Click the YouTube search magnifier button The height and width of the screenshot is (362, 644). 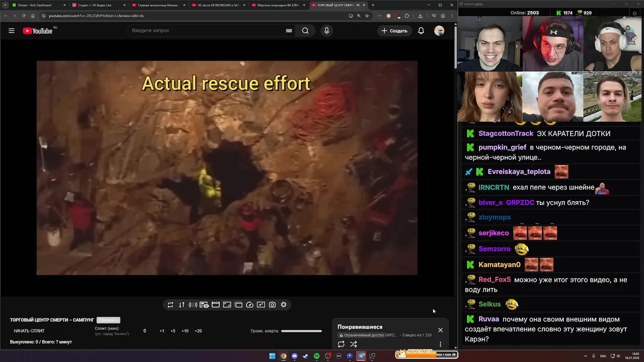305,31
